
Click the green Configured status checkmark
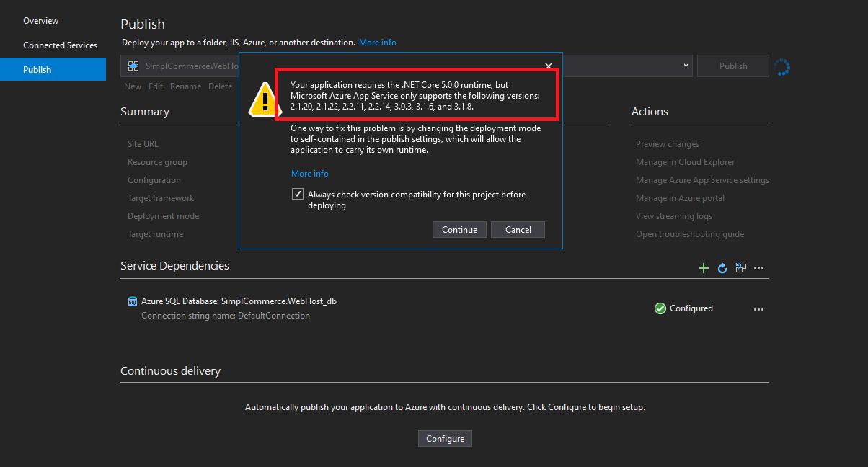(x=660, y=308)
